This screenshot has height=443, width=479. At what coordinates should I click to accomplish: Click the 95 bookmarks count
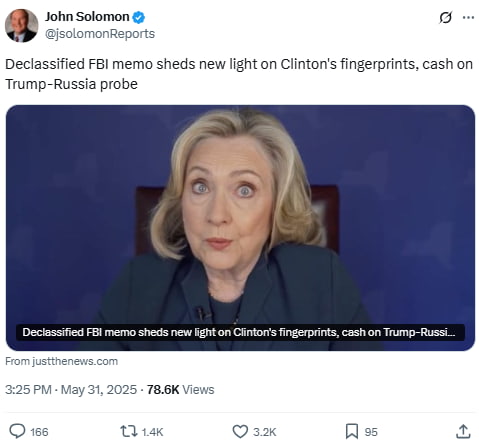tap(371, 432)
